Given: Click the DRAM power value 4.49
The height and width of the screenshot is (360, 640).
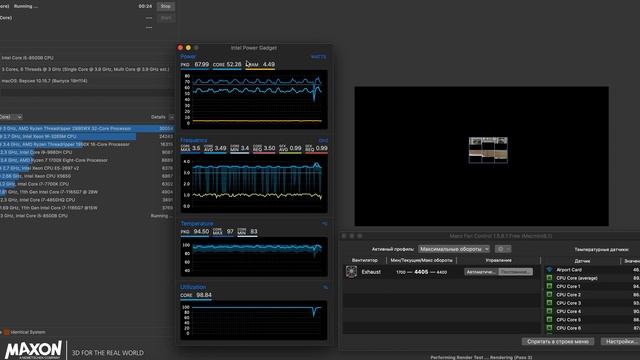Looking at the screenshot, I should pos(269,64).
